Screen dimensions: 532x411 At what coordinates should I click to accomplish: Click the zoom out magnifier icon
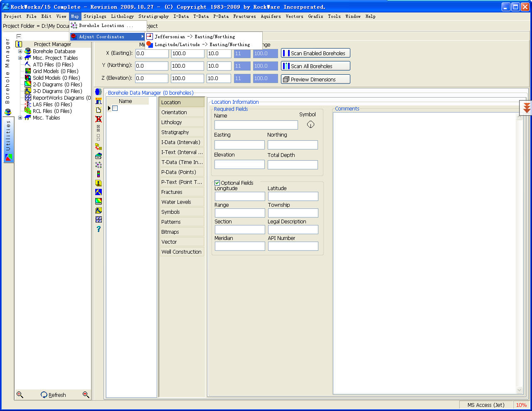pyautogui.click(x=86, y=395)
